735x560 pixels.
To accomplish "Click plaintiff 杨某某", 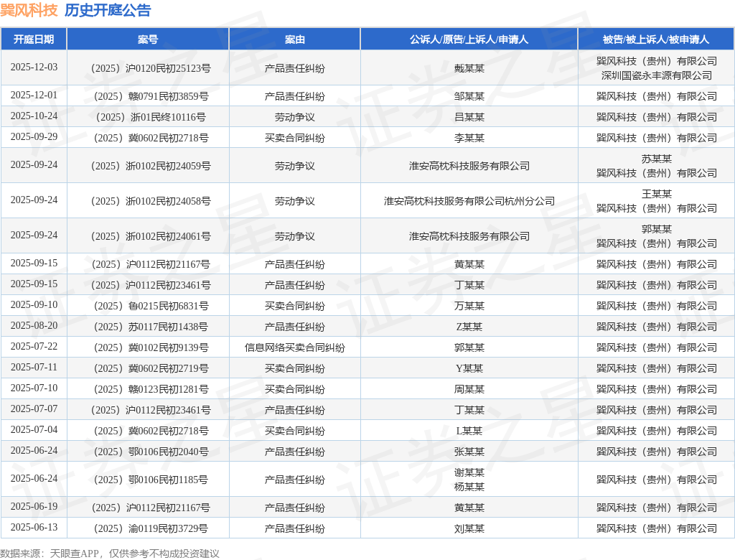I will click(469, 486).
